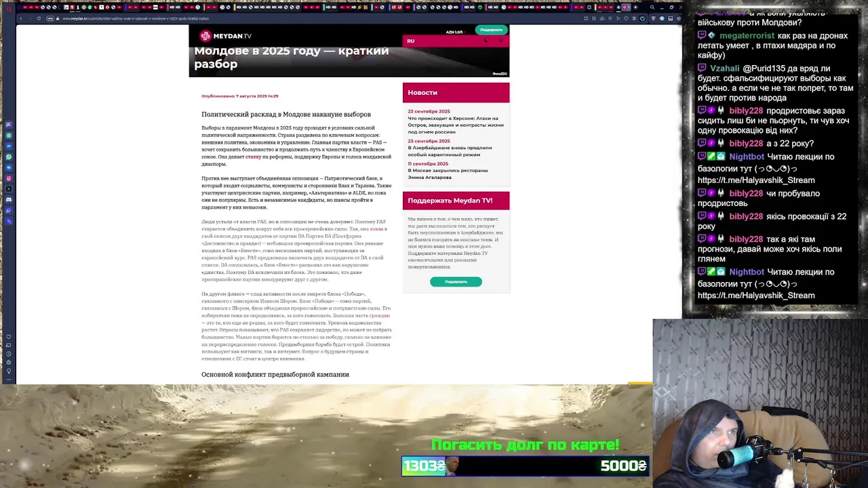Click the browser forward arrow
Viewport: 868px width, 488px height.
click(29, 18)
